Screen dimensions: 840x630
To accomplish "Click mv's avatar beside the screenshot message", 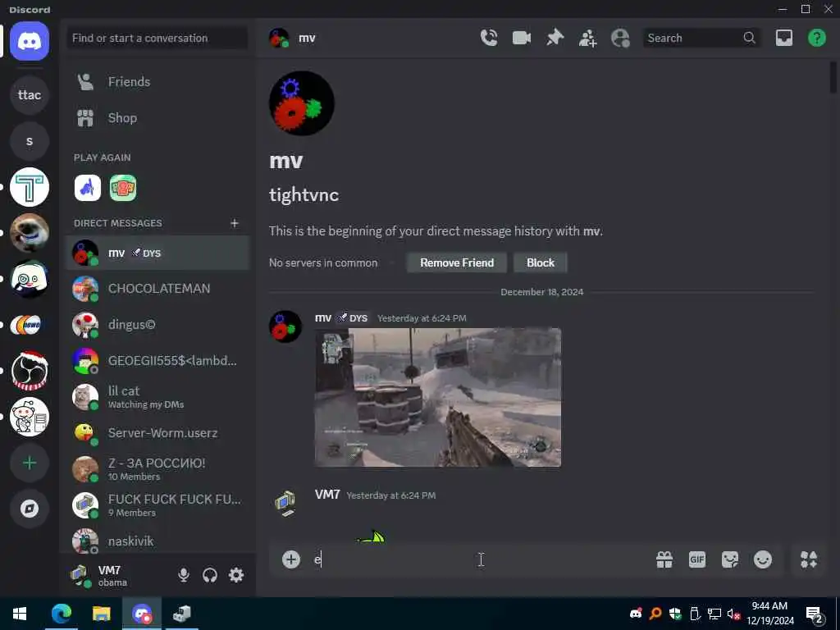I will (x=285, y=326).
